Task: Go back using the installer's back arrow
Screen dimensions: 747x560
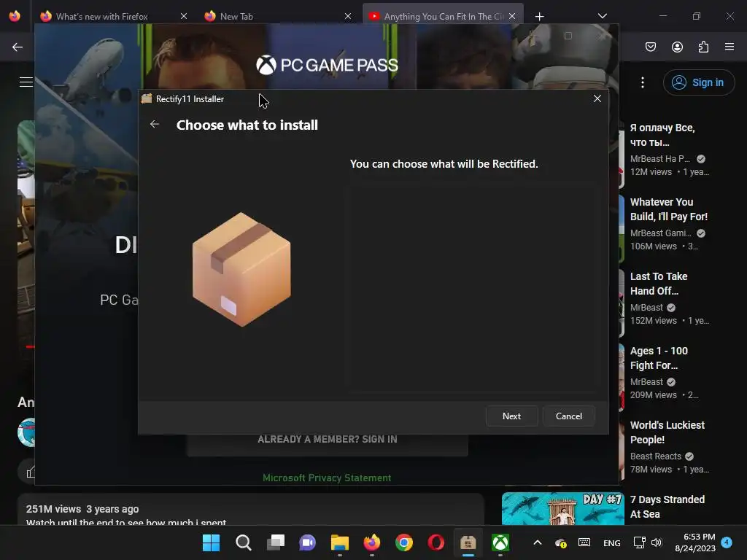Action: [x=155, y=124]
